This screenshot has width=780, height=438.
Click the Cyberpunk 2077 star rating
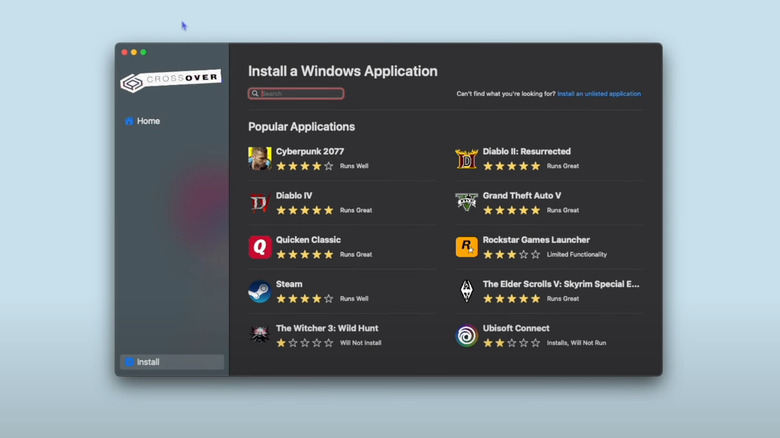click(305, 166)
